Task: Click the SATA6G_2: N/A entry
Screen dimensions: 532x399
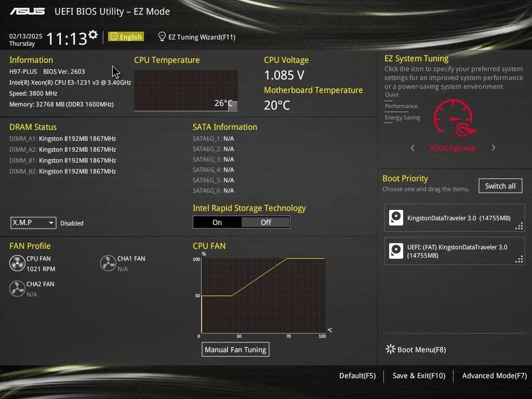Action: (214, 149)
